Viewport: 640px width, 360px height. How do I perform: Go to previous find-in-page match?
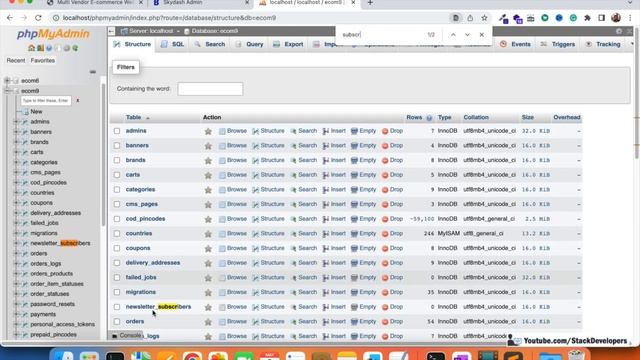tap(453, 35)
